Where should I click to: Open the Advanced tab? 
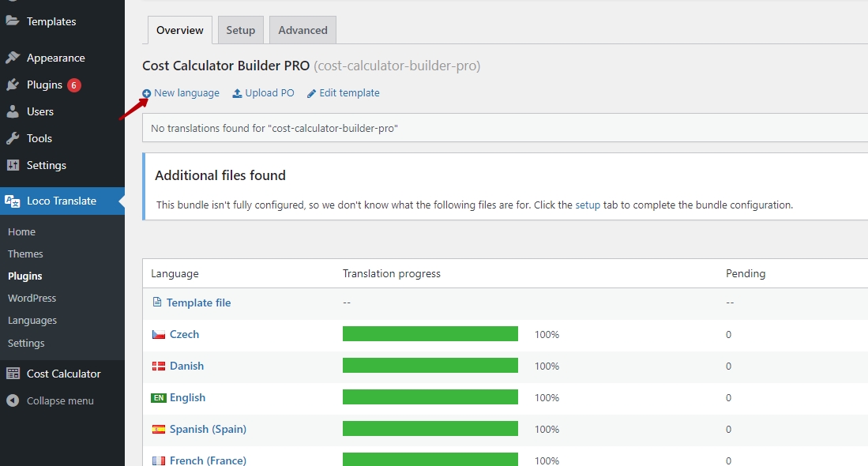point(302,30)
